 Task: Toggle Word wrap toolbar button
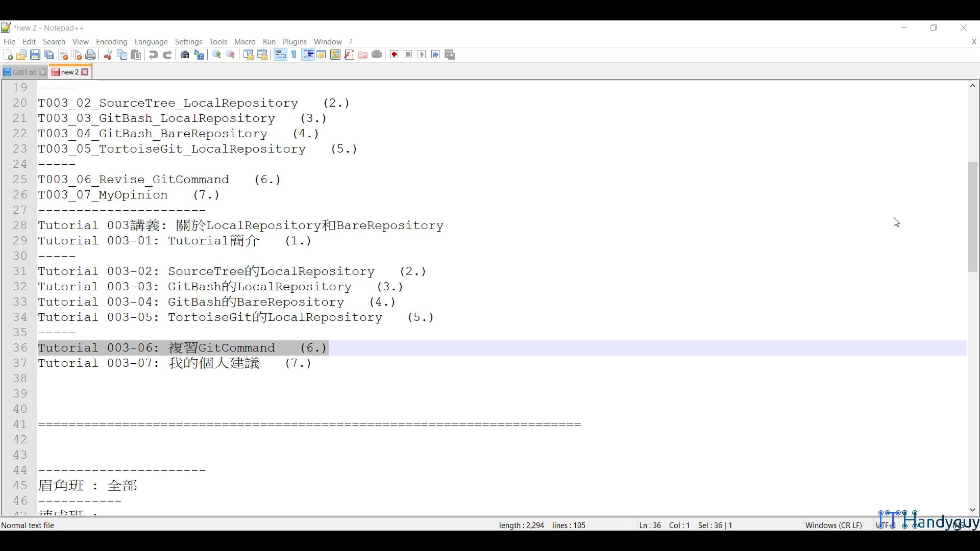[280, 55]
